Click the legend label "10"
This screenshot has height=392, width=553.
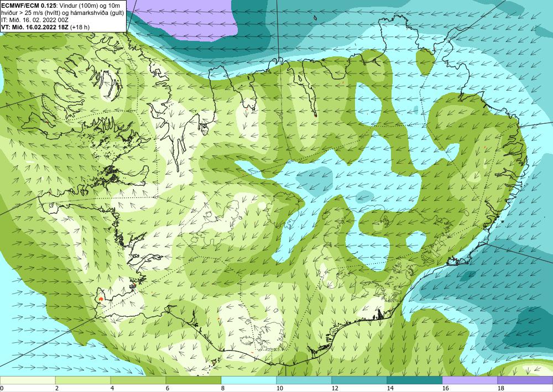[279, 388]
